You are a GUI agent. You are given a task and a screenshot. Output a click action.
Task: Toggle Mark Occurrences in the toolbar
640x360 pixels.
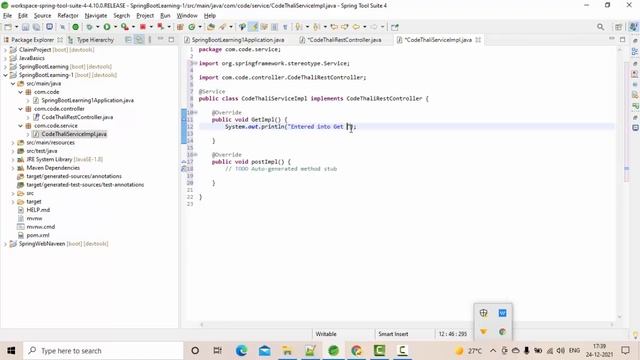pos(254,27)
